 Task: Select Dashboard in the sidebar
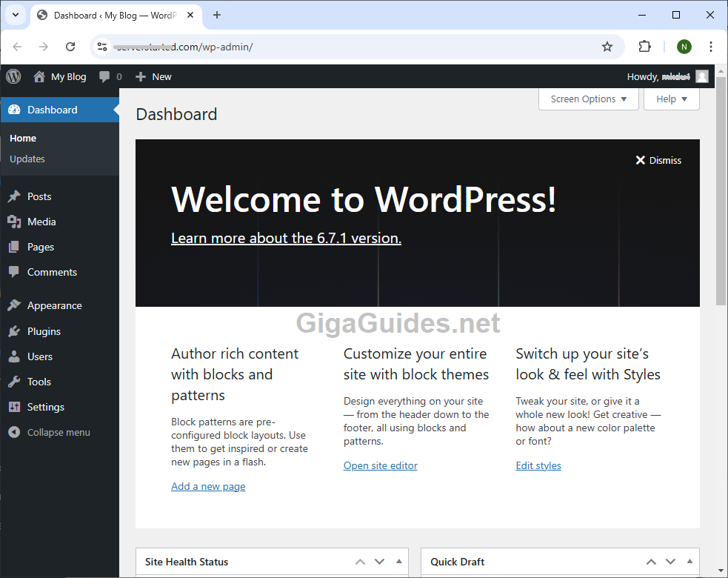[59, 110]
